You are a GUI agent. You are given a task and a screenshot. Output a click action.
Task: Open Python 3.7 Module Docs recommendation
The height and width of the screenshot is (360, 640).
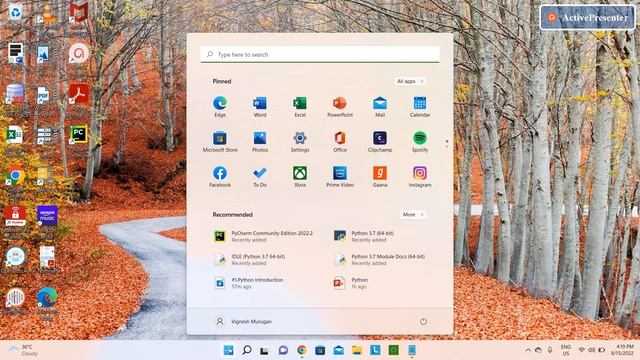click(380, 260)
